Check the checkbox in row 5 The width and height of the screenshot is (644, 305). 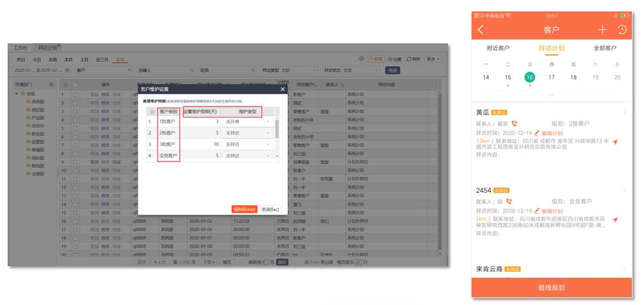[75, 128]
